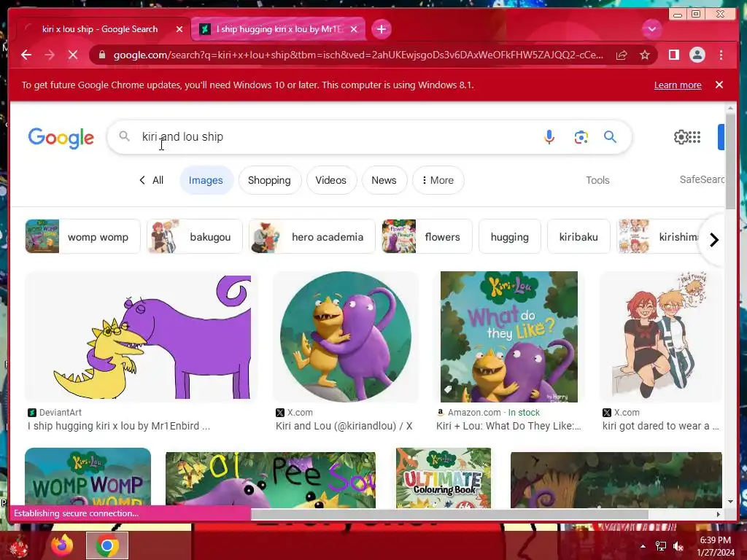747x560 pixels.
Task: Open the taskbar clock and date
Action: 715,546
